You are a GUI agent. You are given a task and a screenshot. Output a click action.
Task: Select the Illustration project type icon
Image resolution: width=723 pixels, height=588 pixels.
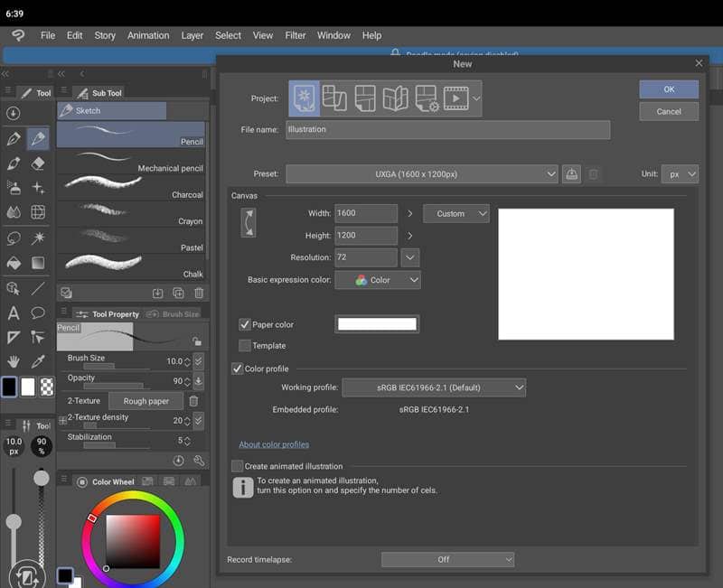305,98
